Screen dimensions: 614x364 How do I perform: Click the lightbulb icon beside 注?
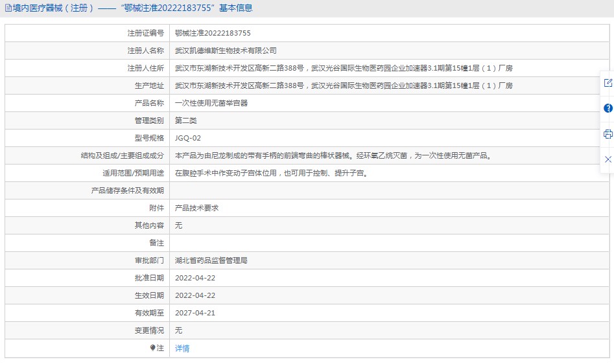(x=152, y=348)
